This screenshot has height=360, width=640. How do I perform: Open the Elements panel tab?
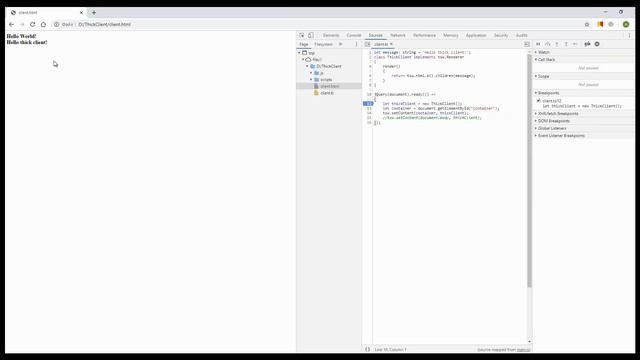[331, 36]
